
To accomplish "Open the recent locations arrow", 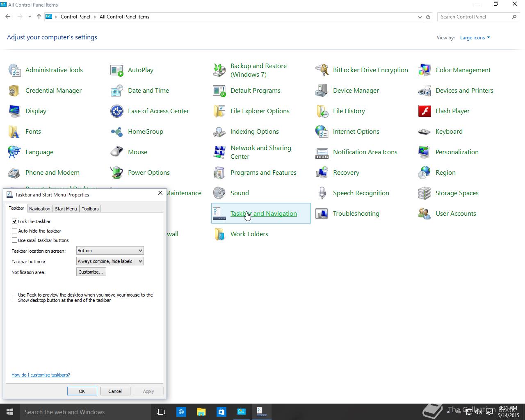I will point(30,17).
